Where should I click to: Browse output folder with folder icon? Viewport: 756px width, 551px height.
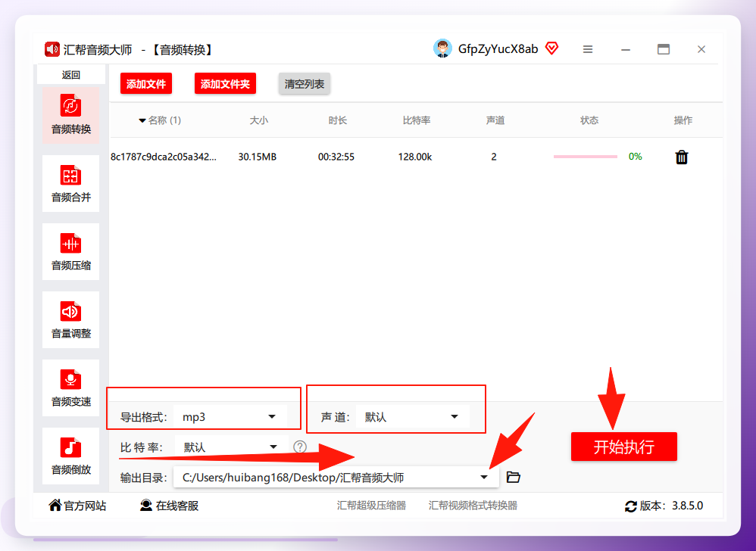(514, 478)
